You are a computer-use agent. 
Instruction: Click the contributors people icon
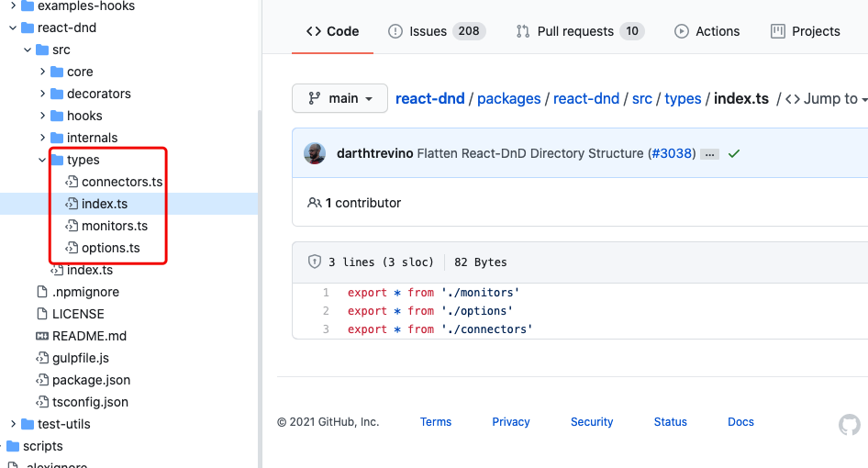(314, 203)
